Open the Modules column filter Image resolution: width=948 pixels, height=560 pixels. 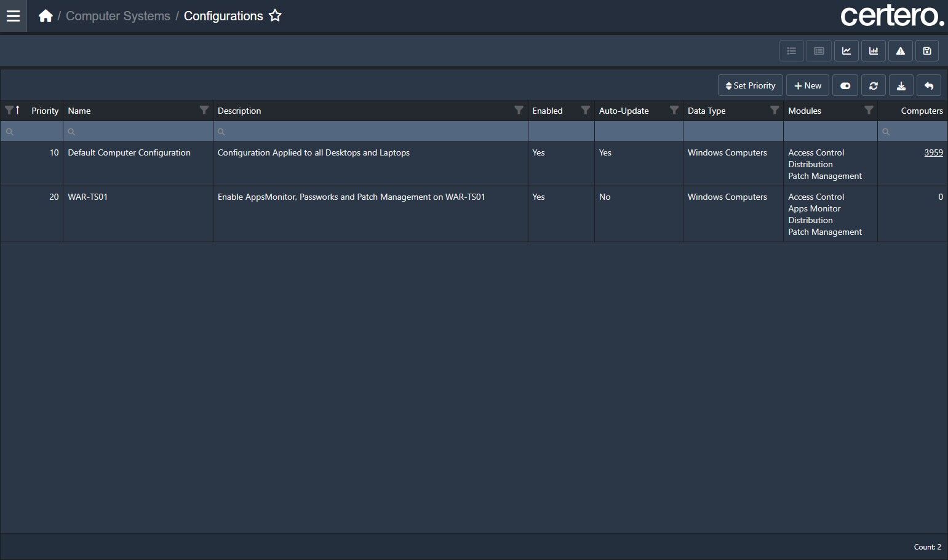[x=868, y=110]
